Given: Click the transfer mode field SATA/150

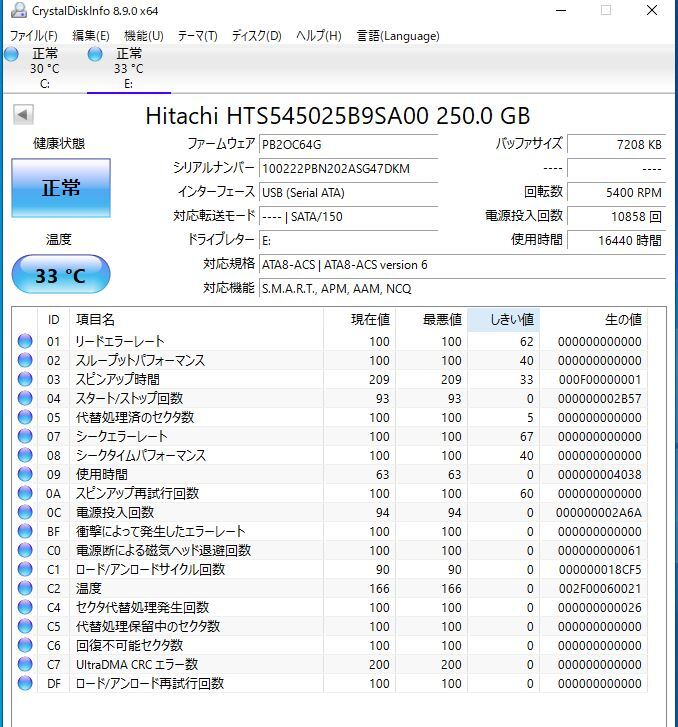Looking at the screenshot, I should pyautogui.click(x=348, y=217).
